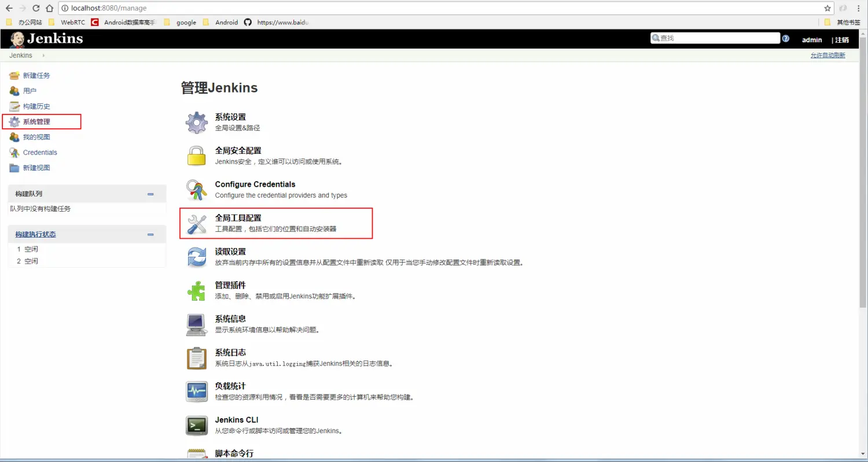Click the 构建历史 notepad icon

pos(14,106)
